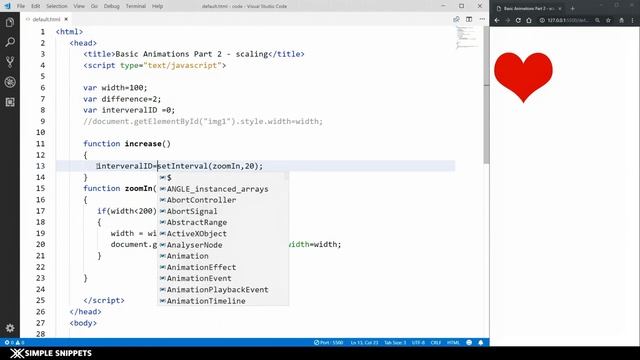Open the editor More Actions ellipsis
640x360 pixels.
tap(482, 19)
